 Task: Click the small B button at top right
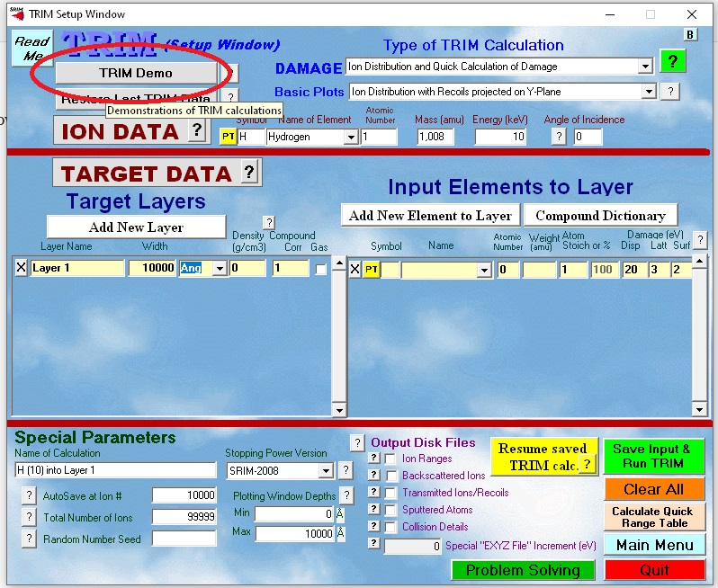[x=690, y=35]
